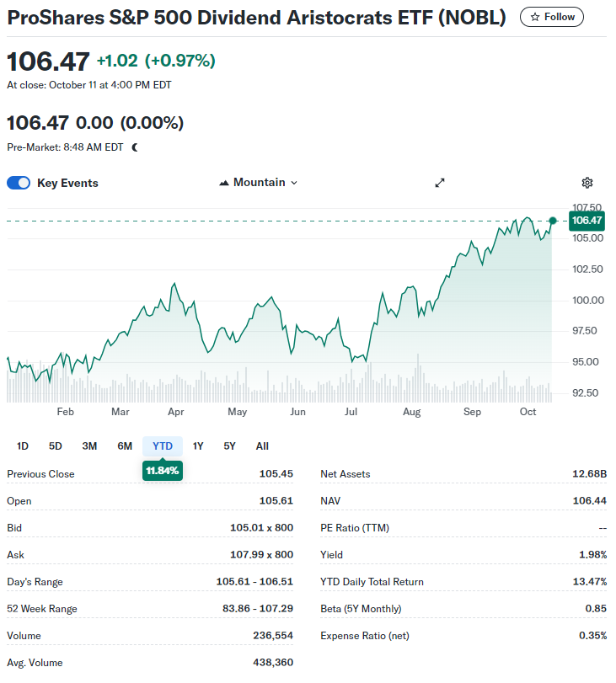
Task: Click the Bid value 105.01 x 800
Action: pos(261,528)
